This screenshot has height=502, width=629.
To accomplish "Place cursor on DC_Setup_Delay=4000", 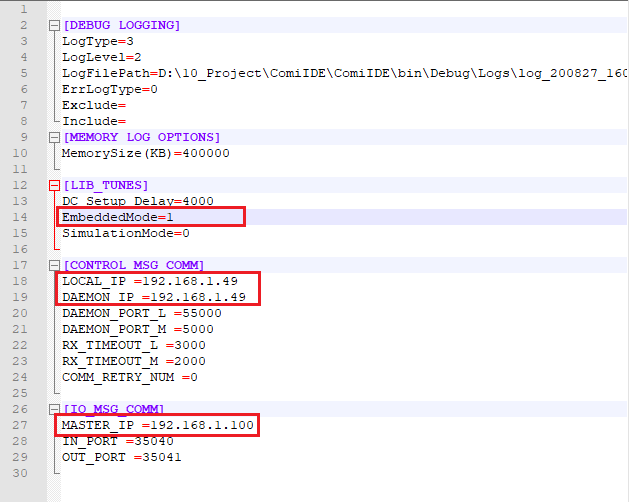I will (x=137, y=201).
